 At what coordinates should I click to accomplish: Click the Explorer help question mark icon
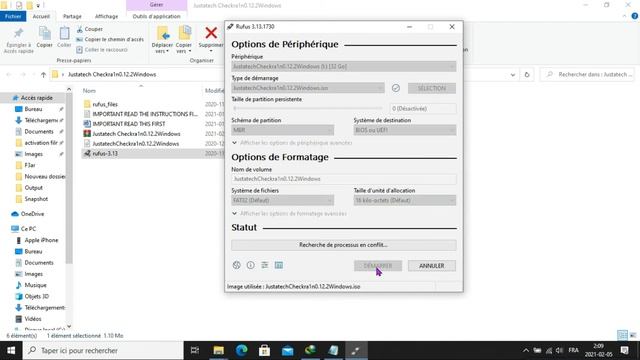click(635, 16)
